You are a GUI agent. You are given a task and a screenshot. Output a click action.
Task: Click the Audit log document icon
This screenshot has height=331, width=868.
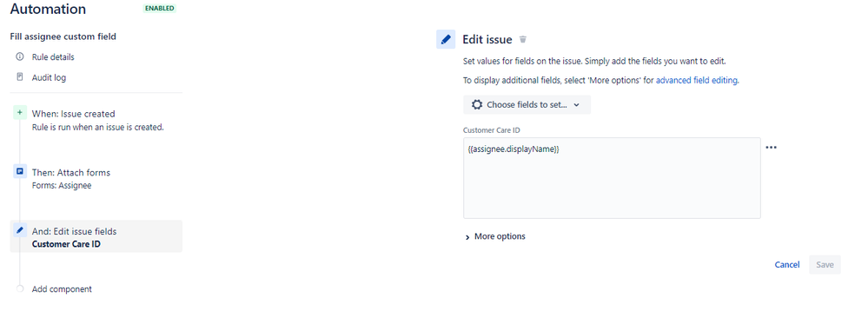[20, 77]
